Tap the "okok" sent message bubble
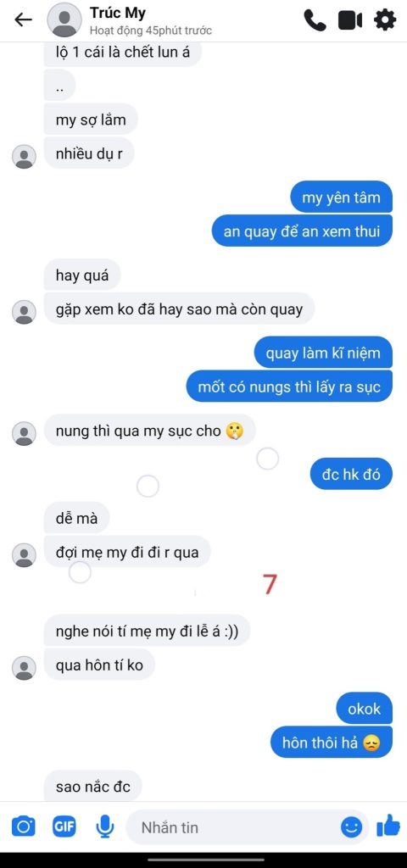Image resolution: width=407 pixels, height=868 pixels. coord(365,709)
